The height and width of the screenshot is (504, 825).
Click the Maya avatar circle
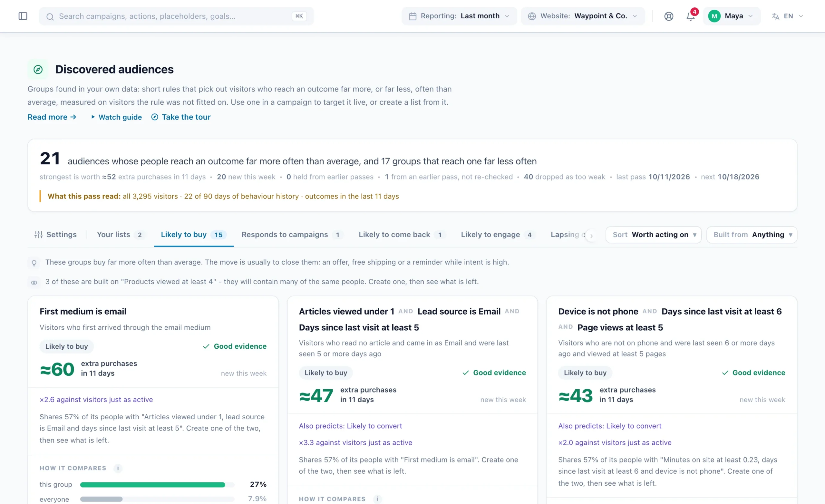[714, 16]
